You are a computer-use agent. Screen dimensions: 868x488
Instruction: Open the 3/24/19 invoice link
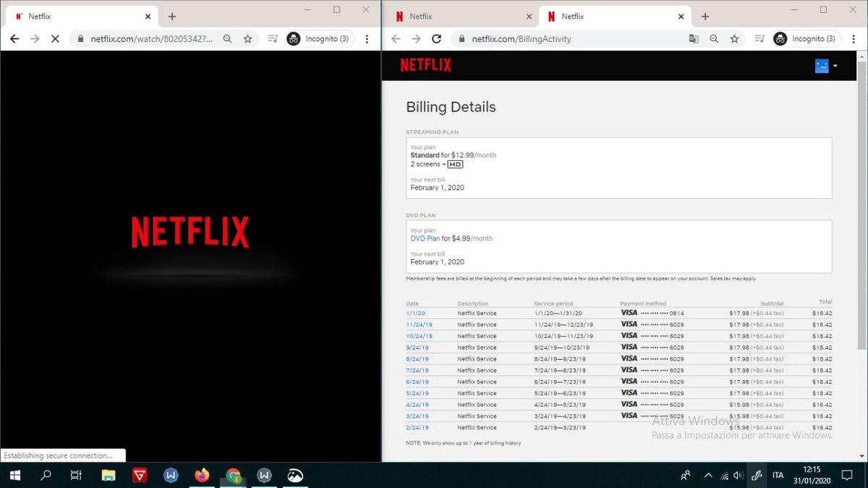pos(417,416)
